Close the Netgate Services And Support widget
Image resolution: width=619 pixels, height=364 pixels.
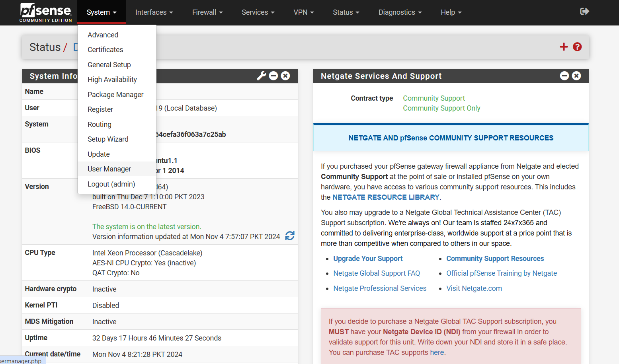(x=576, y=76)
